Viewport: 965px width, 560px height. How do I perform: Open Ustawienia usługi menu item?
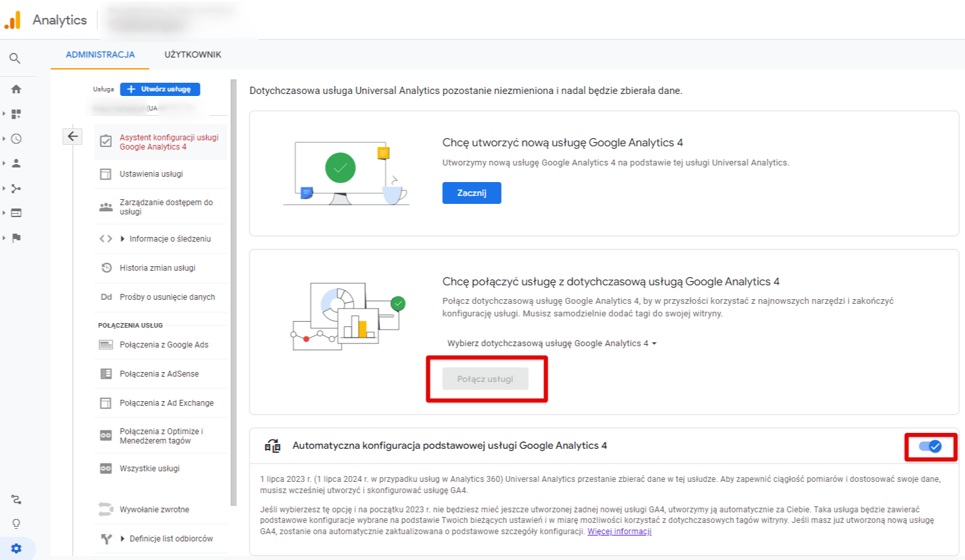pos(151,174)
